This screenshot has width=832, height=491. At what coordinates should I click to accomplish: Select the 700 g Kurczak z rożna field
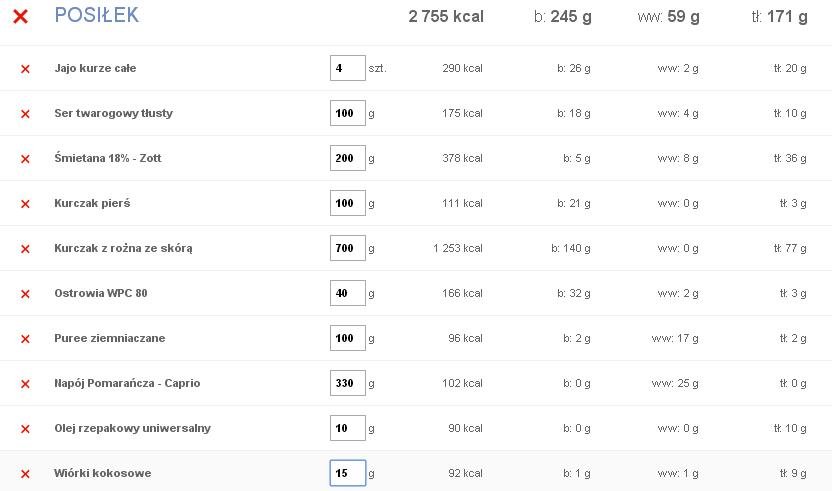tap(348, 248)
